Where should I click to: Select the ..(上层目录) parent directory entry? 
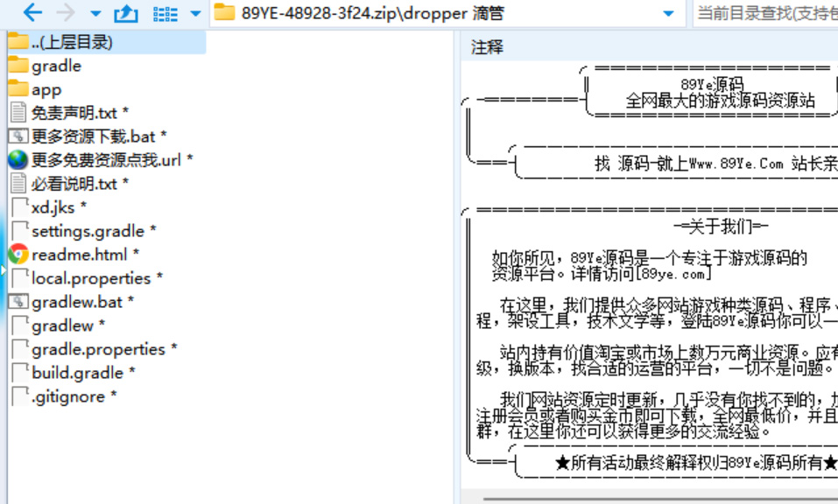pos(72,42)
